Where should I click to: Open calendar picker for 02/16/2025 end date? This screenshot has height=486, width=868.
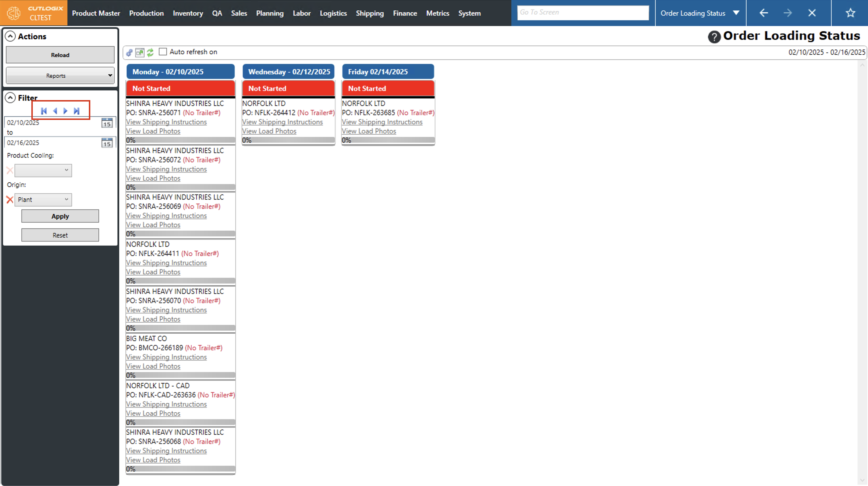107,143
